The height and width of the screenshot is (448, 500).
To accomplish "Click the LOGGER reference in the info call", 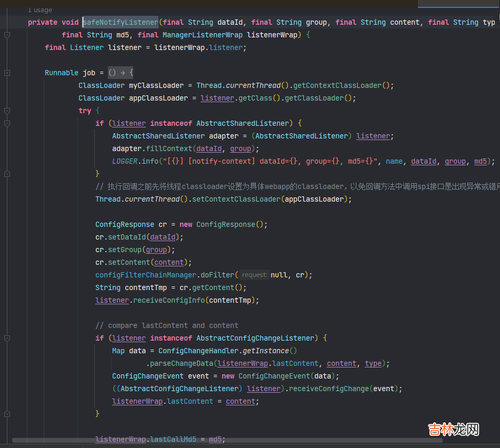I will pos(125,161).
